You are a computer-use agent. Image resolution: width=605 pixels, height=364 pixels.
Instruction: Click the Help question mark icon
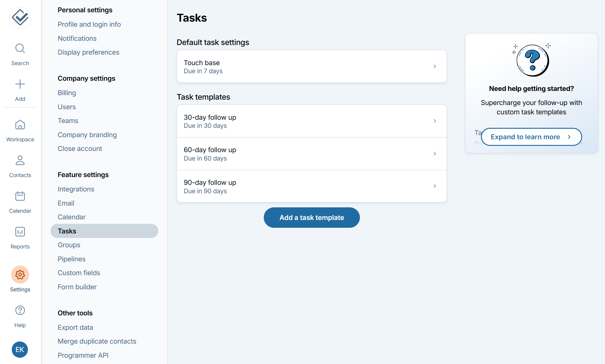[x=20, y=311]
